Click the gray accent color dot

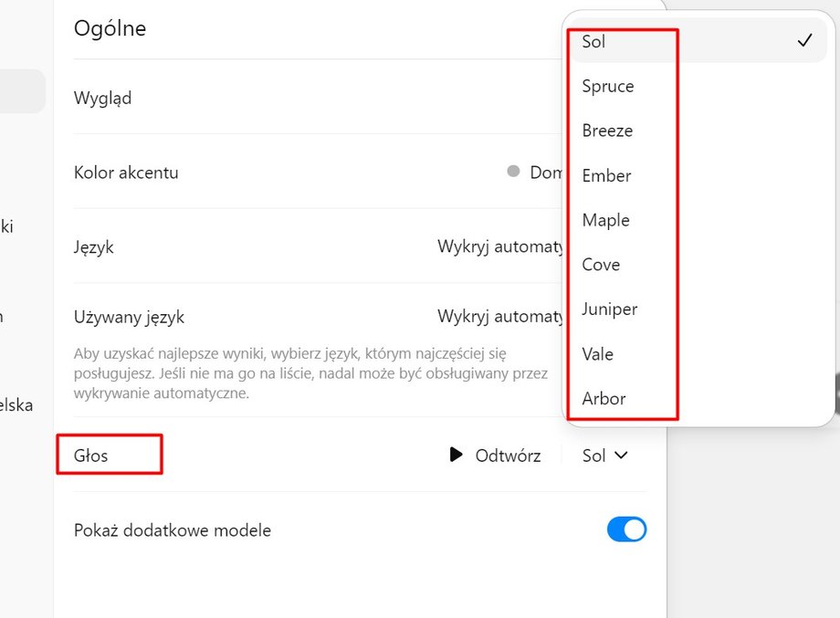(513, 172)
